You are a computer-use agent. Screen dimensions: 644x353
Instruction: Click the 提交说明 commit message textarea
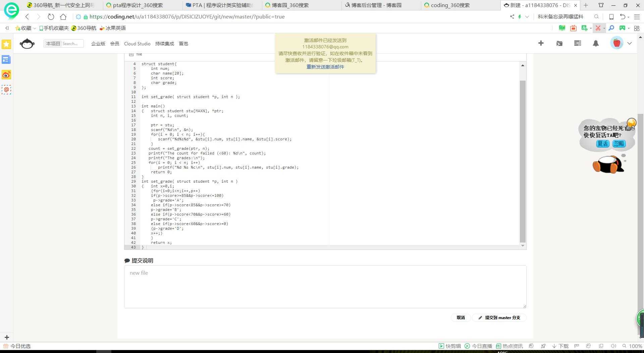(x=325, y=287)
